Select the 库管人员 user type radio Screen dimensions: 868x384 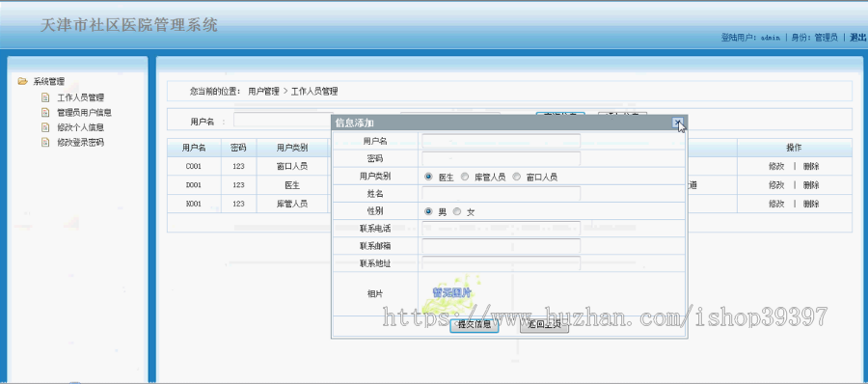pyautogui.click(x=465, y=178)
